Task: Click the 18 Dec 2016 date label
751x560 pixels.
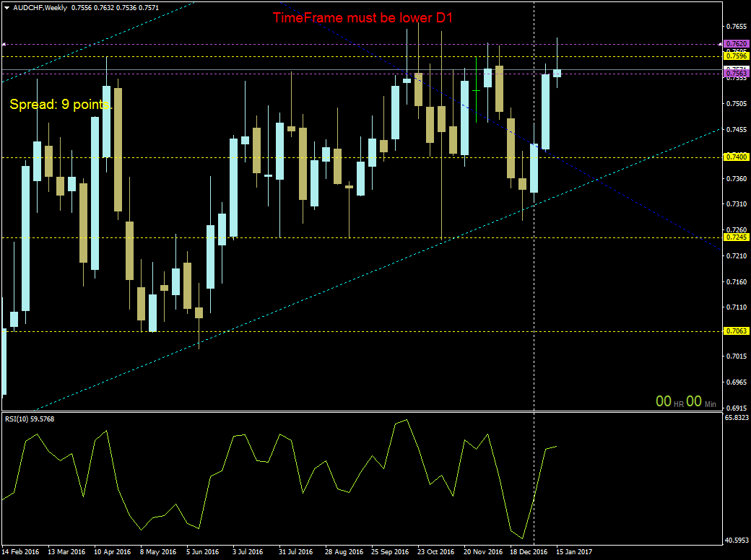Action: coord(529,552)
